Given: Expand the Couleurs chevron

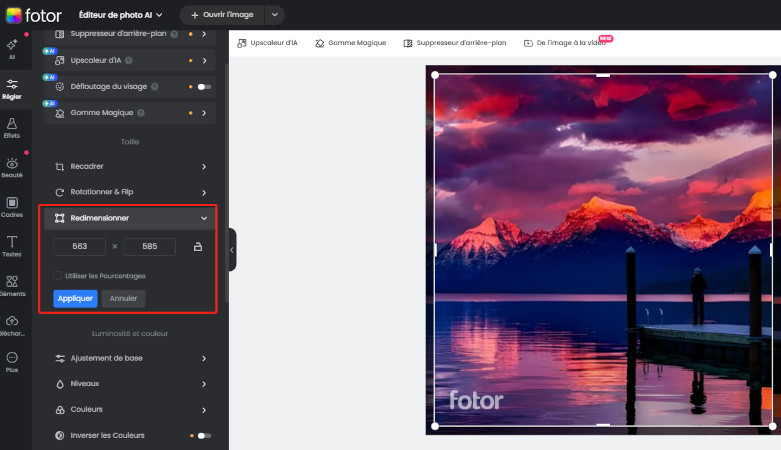Looking at the screenshot, I should (204, 410).
